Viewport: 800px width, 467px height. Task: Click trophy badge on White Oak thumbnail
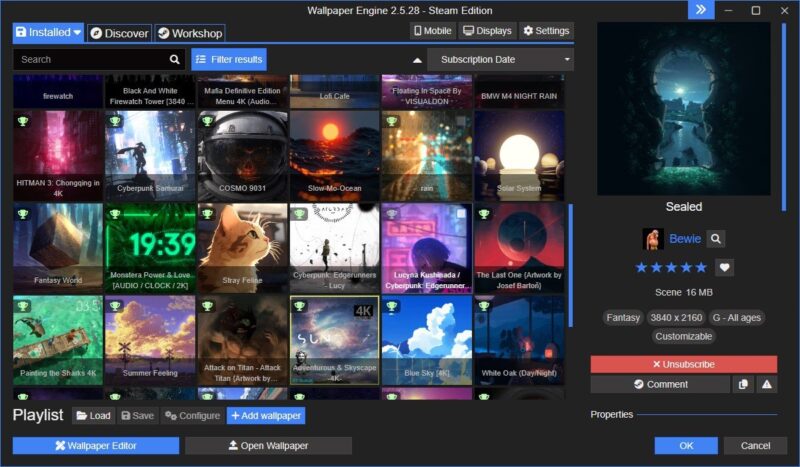pos(484,306)
